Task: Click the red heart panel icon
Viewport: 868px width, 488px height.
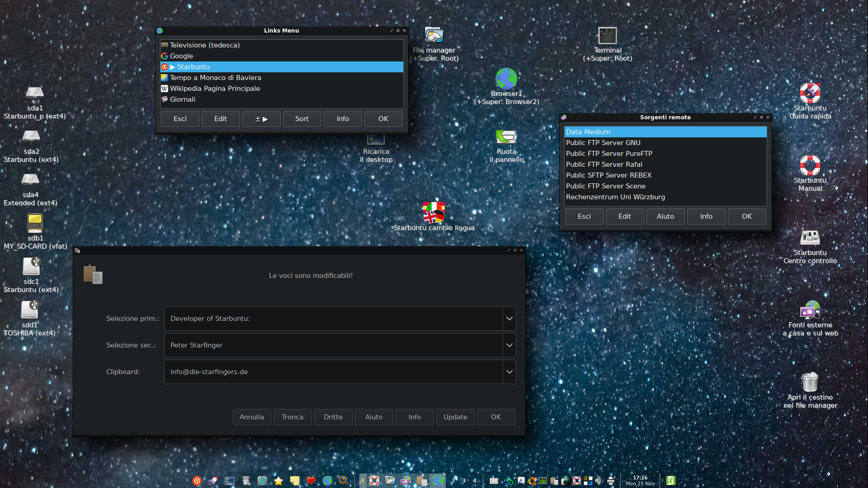Action: 311,481
